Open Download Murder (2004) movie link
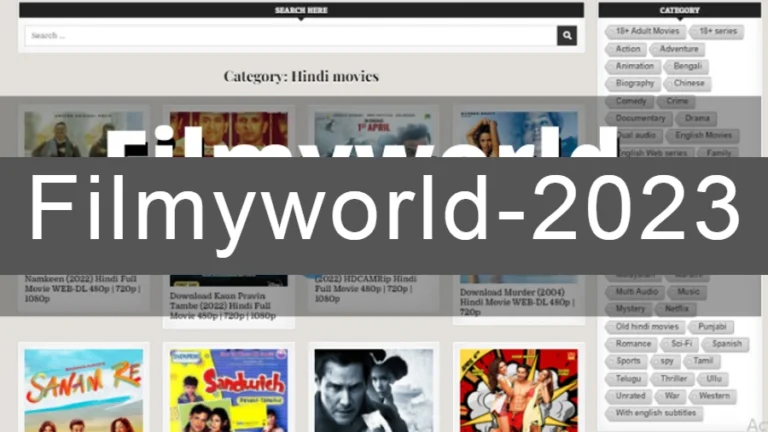The height and width of the screenshot is (432, 768). [x=517, y=302]
